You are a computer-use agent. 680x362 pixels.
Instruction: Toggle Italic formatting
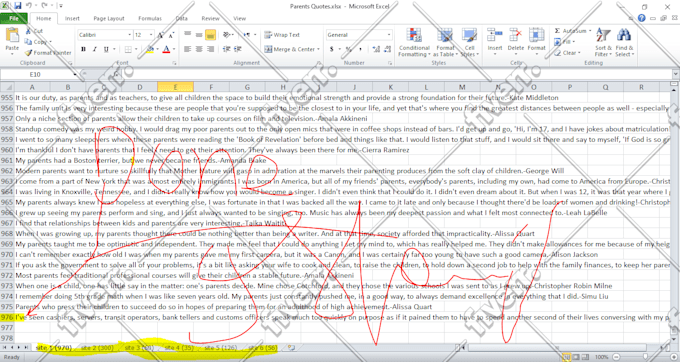[95, 49]
